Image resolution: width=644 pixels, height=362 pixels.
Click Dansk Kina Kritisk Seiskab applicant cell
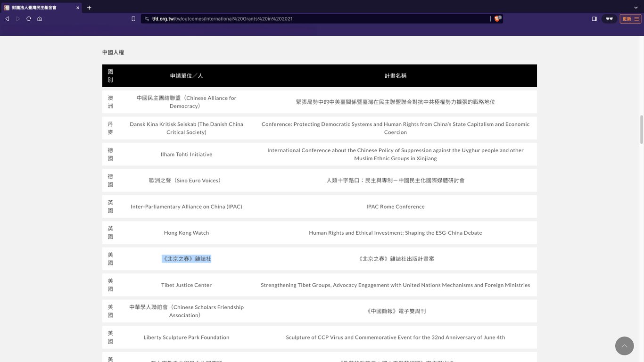click(x=186, y=128)
